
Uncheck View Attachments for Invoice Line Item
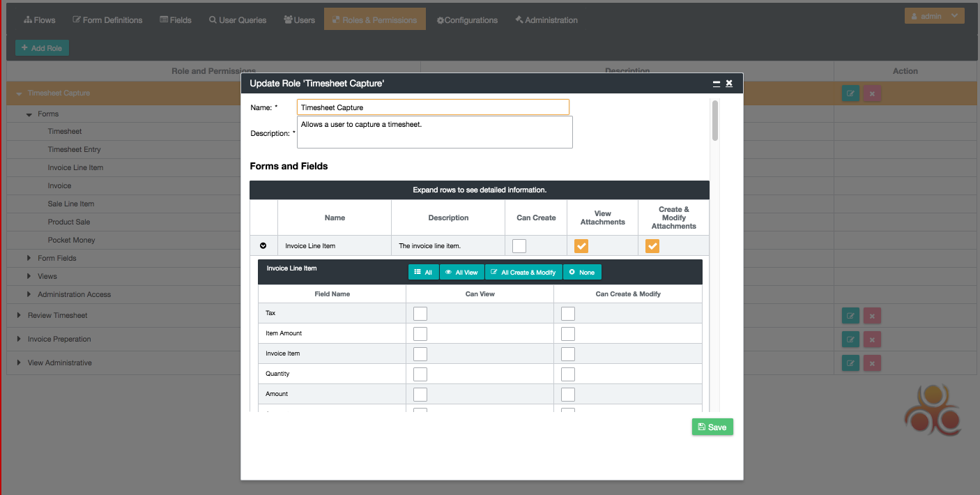[x=581, y=246]
